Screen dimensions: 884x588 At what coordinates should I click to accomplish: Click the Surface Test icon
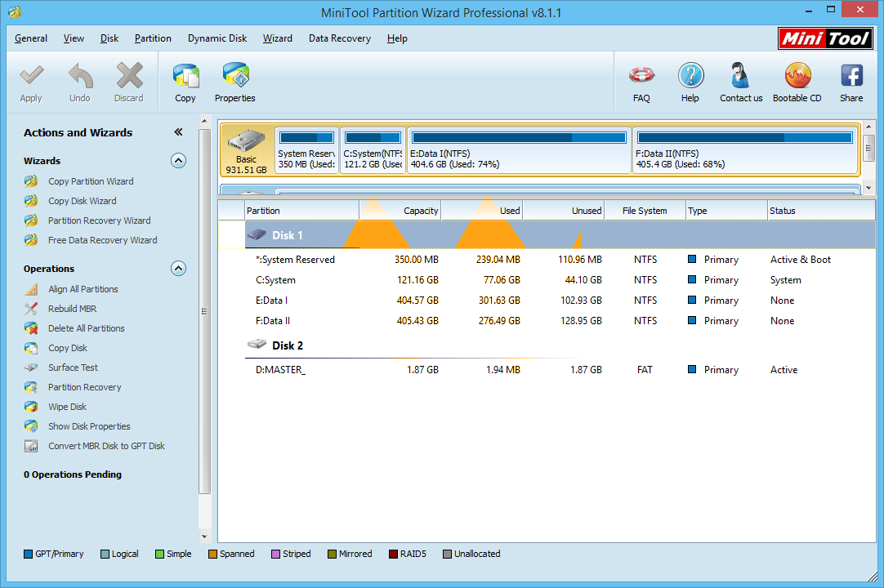[x=31, y=367]
